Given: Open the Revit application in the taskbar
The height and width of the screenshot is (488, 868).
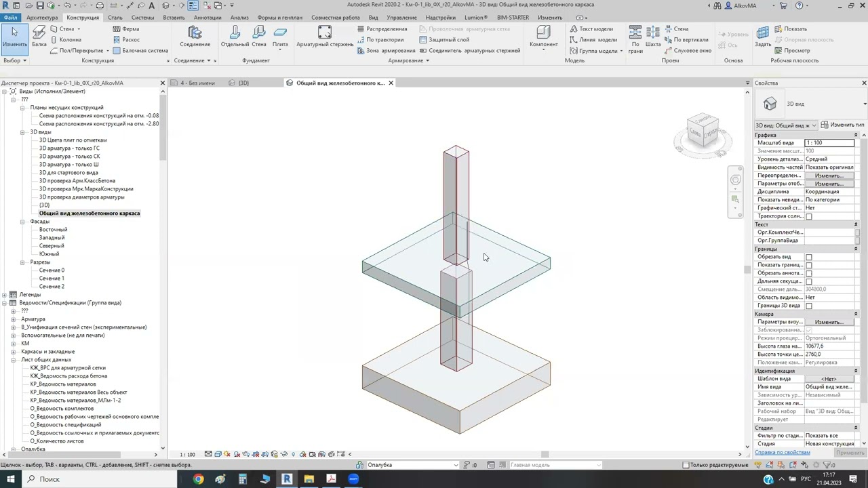Looking at the screenshot, I should pos(287,479).
